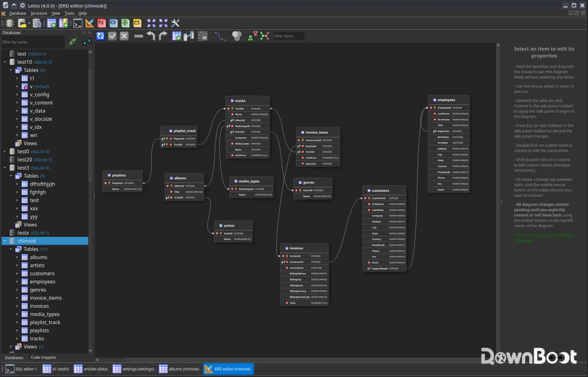The image size is (588, 377).
Task: Click the Filter items input field
Action: (289, 36)
